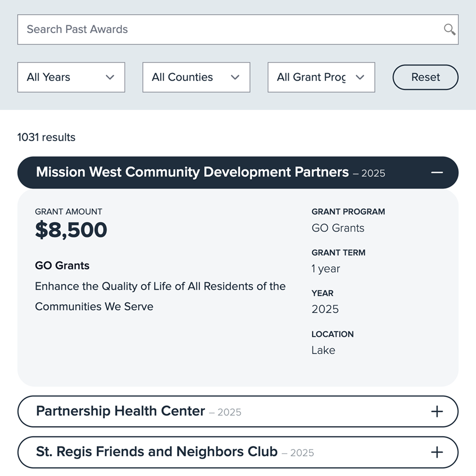
Task: Click the 1031 results count text
Action: coord(46,137)
